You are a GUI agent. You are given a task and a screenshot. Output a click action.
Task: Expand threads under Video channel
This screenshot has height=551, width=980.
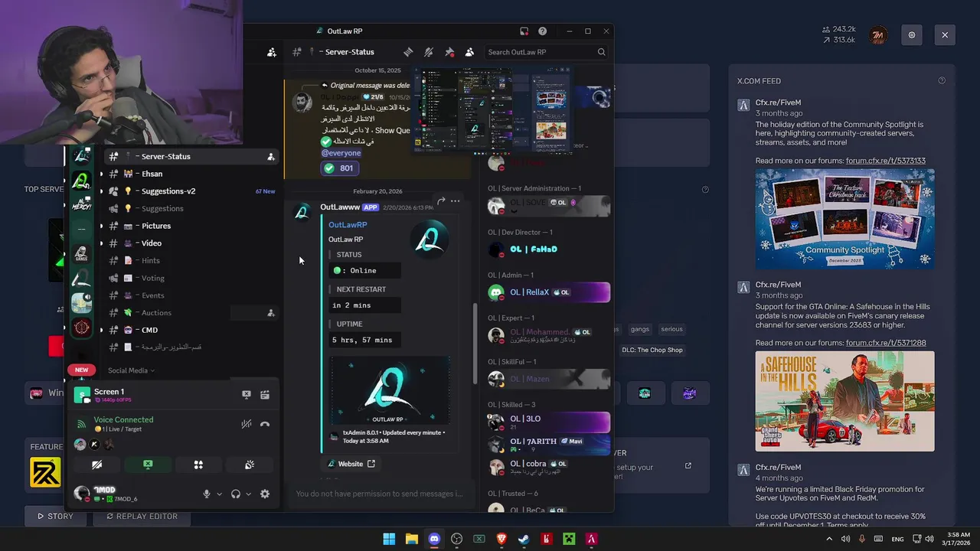point(101,243)
